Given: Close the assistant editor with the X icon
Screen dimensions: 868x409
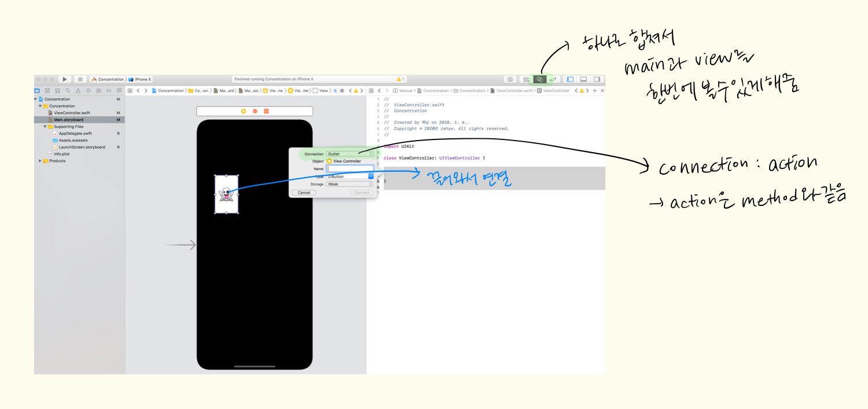Looking at the screenshot, I should pos(602,91).
